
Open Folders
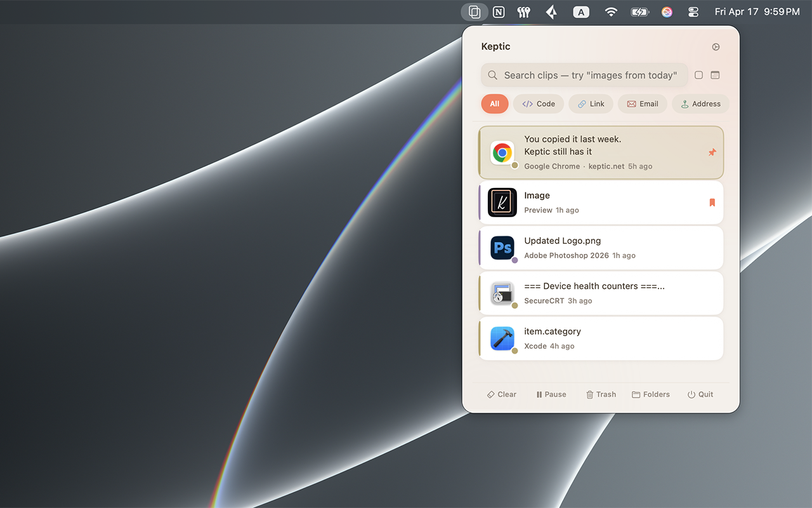(651, 394)
